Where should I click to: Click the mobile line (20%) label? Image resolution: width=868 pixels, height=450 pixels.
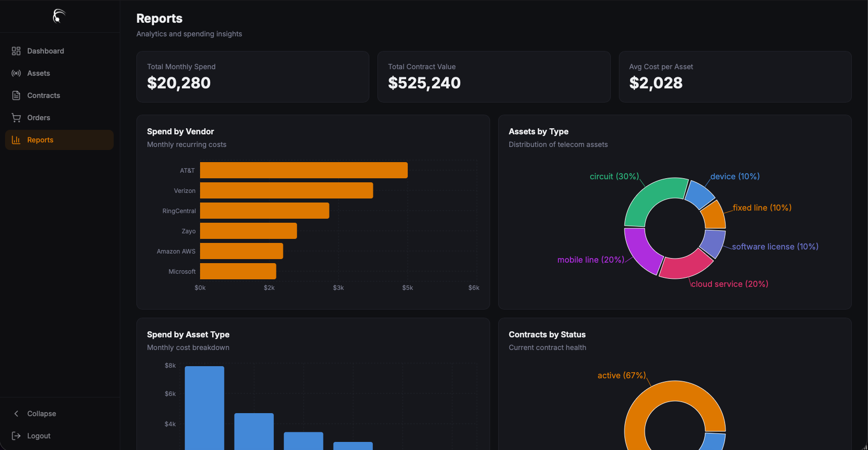tap(591, 260)
